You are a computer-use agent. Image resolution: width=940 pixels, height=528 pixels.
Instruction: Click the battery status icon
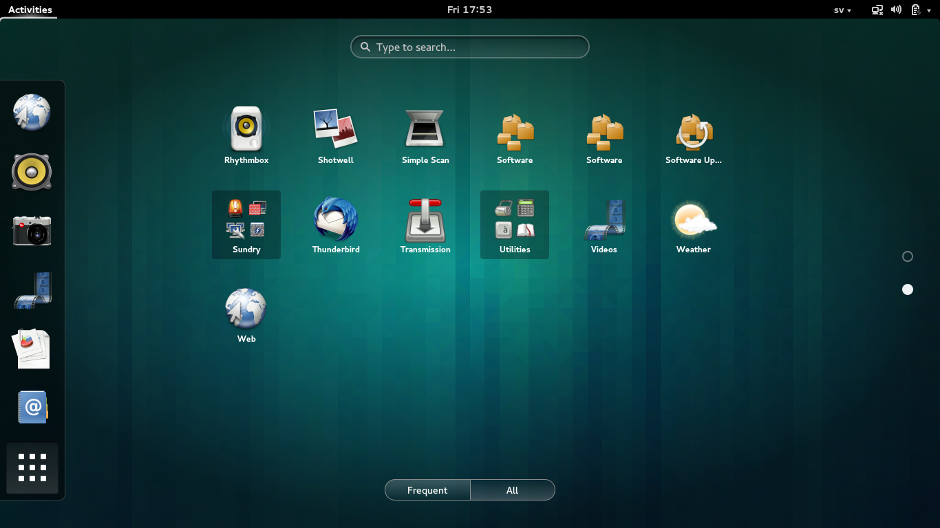click(x=915, y=10)
